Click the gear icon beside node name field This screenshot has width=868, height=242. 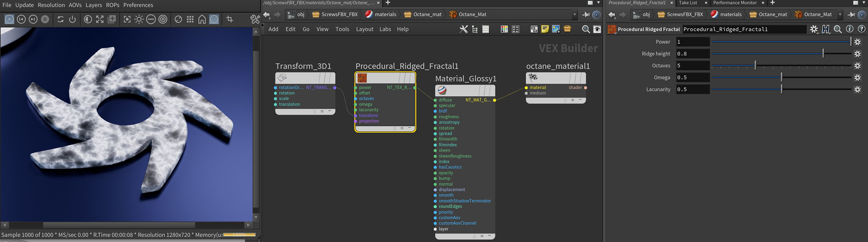coord(814,29)
